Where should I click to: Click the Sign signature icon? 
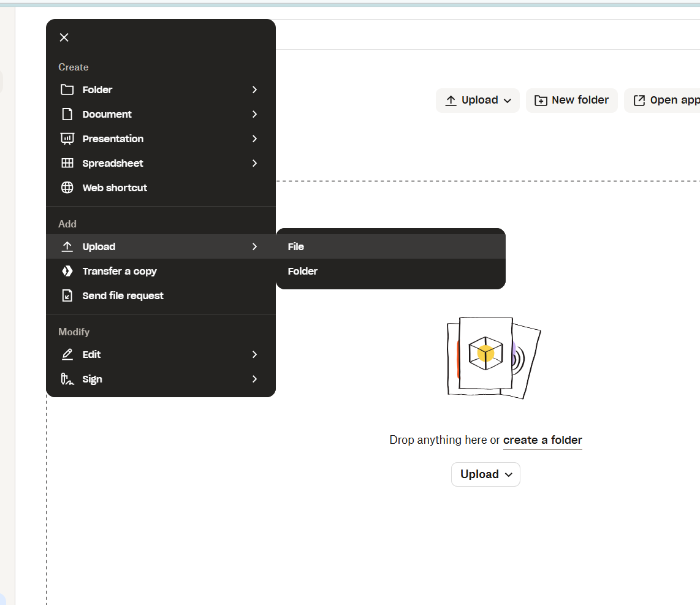(67, 379)
